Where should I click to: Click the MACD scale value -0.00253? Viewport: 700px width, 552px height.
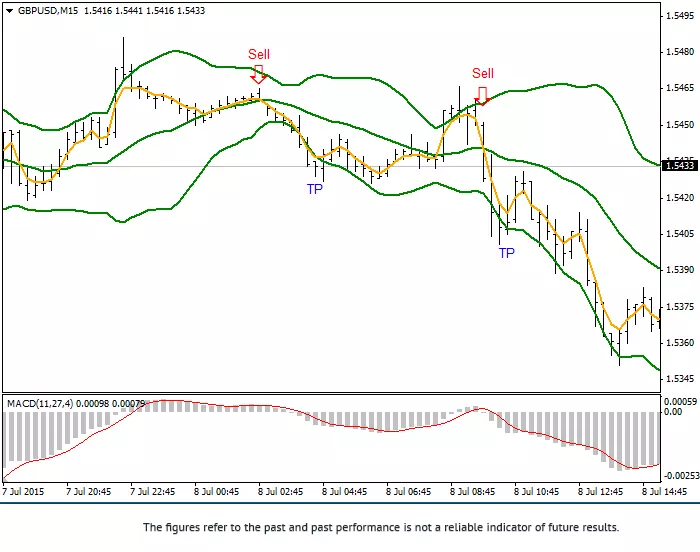point(680,476)
